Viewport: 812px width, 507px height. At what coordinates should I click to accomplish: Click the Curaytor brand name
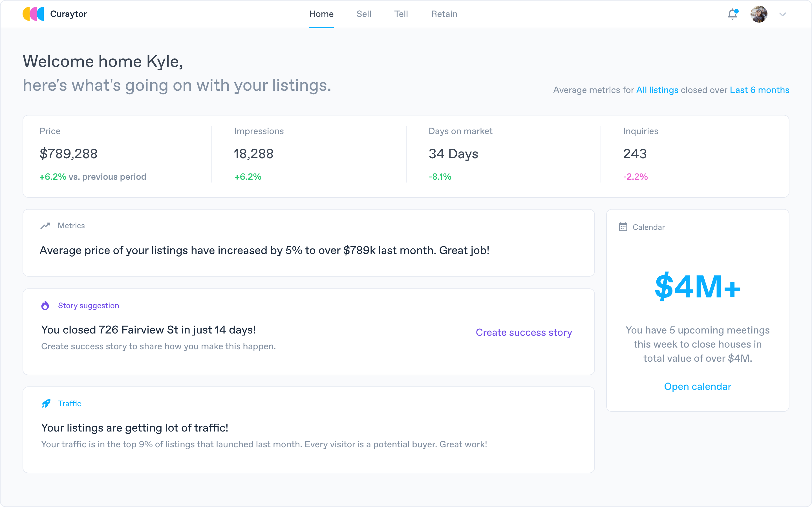point(69,14)
